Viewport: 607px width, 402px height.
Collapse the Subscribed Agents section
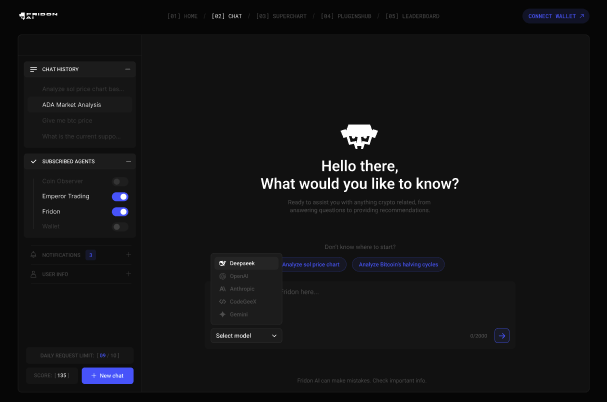pos(128,161)
